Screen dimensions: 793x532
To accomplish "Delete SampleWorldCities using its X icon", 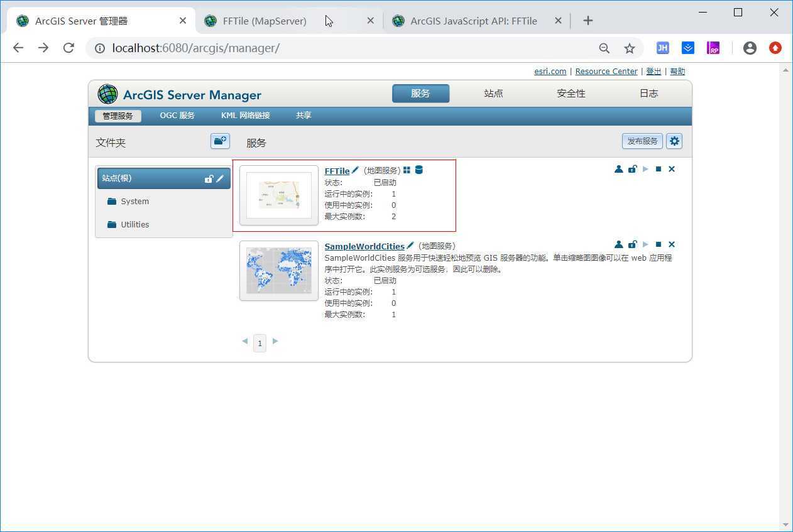I will 672,244.
